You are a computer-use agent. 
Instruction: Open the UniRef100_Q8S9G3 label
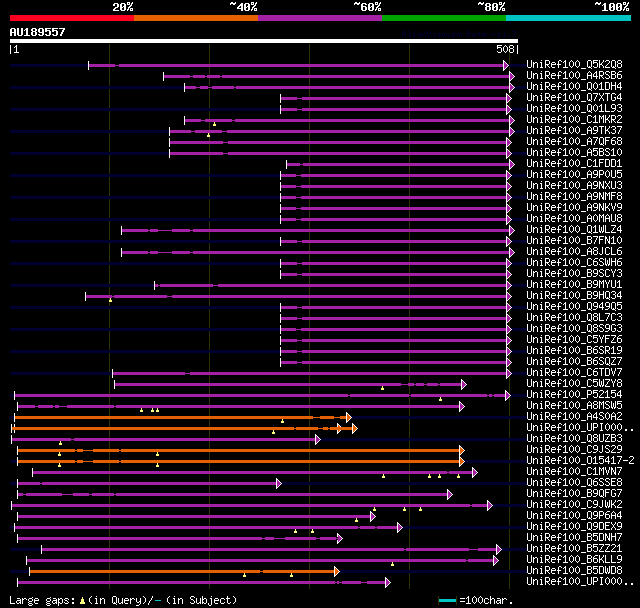click(x=574, y=329)
